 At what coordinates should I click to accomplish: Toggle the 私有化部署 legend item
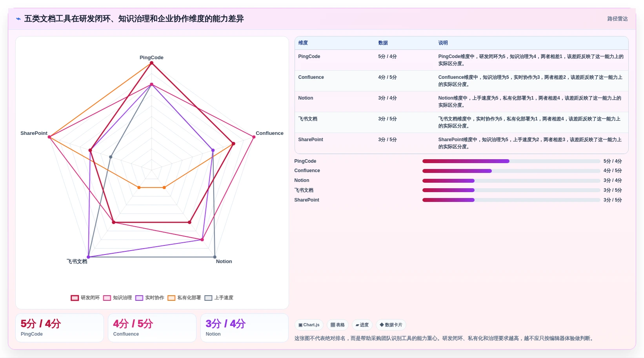click(184, 298)
